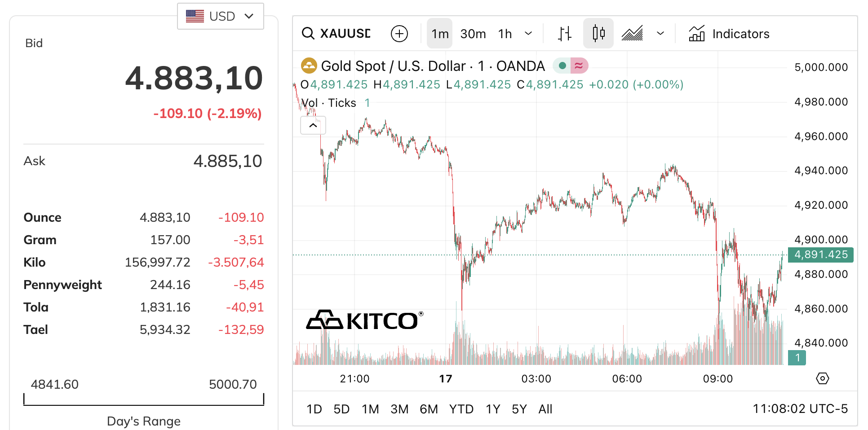Image resolution: width=868 pixels, height=430 pixels.
Task: Click the symbol search magnifier icon
Action: click(x=308, y=34)
